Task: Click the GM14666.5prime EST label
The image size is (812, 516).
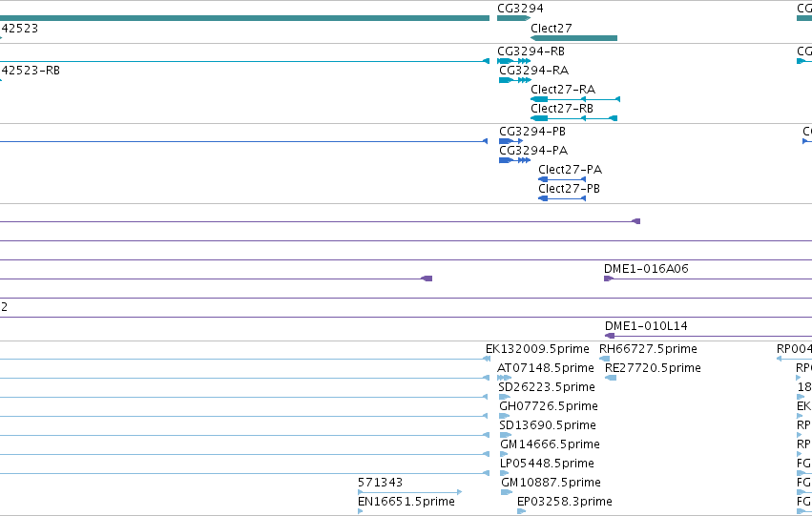Action: coord(550,444)
